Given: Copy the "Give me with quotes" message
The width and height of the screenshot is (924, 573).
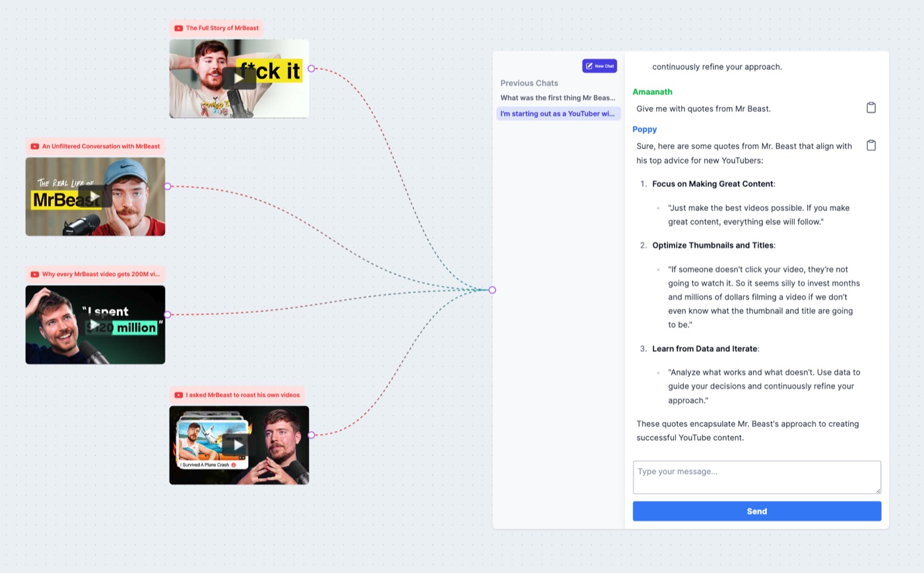Looking at the screenshot, I should (x=871, y=108).
